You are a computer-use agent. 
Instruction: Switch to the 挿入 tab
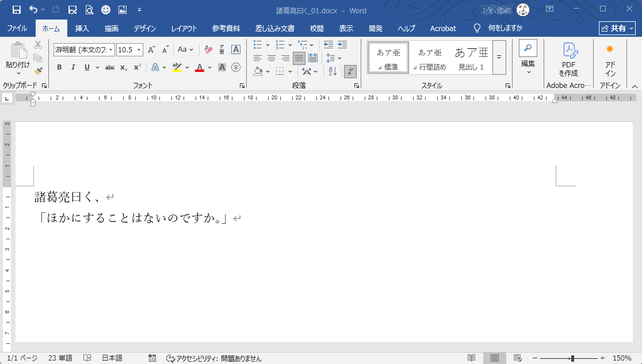[82, 28]
